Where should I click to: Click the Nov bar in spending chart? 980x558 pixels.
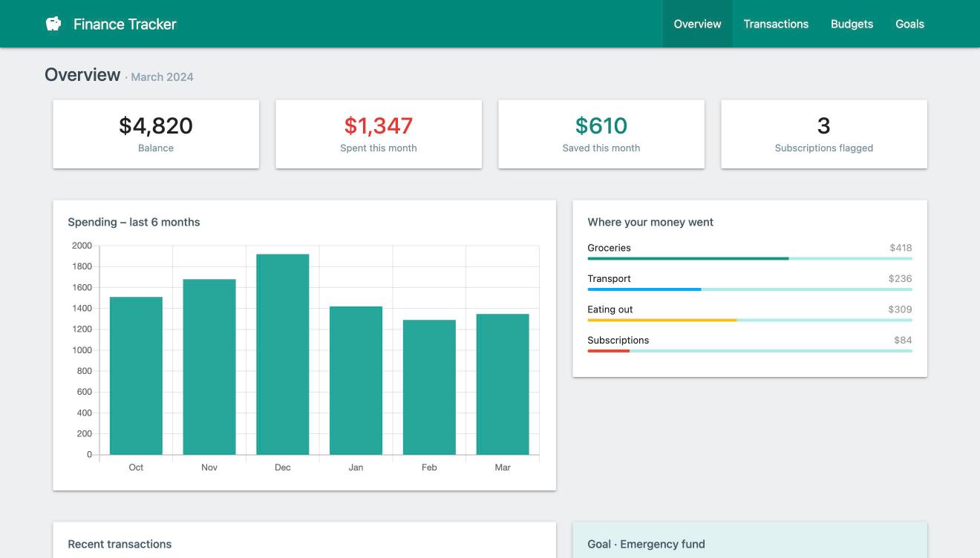pyautogui.click(x=209, y=367)
